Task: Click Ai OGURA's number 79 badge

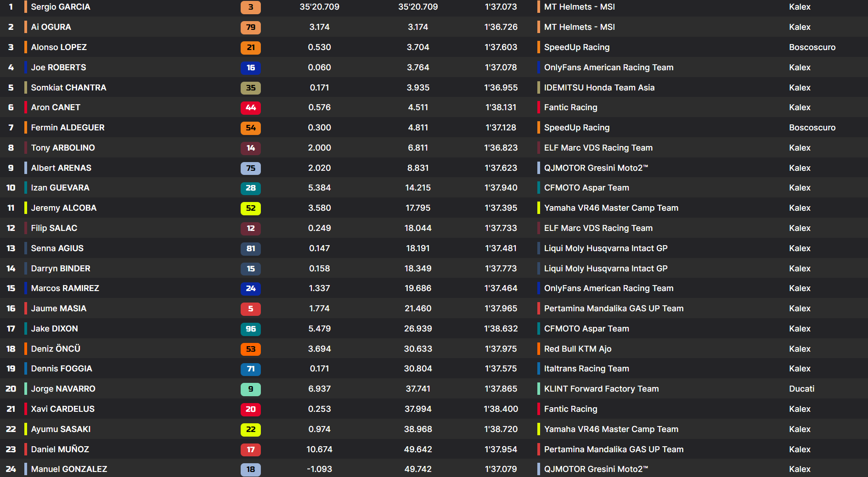Action: coord(250,28)
